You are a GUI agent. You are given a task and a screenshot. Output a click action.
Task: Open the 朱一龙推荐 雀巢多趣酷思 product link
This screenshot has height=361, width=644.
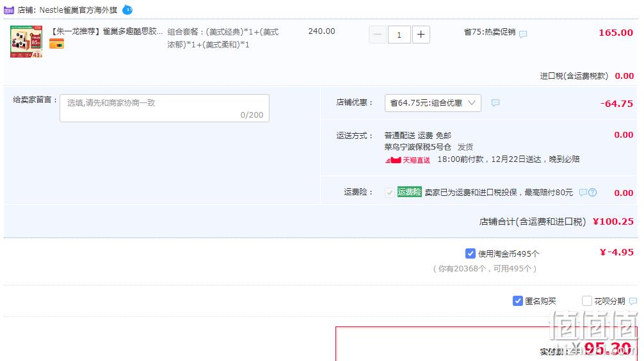[x=106, y=31]
